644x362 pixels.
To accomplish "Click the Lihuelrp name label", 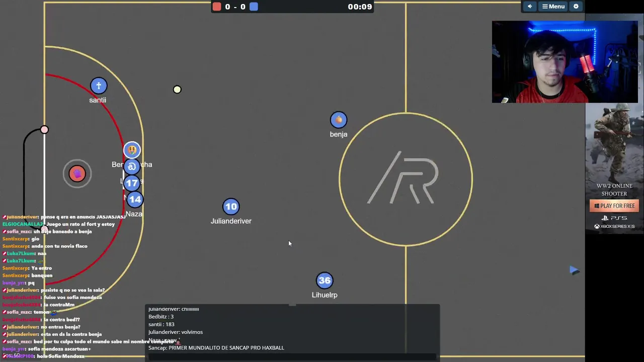I will (x=325, y=295).
